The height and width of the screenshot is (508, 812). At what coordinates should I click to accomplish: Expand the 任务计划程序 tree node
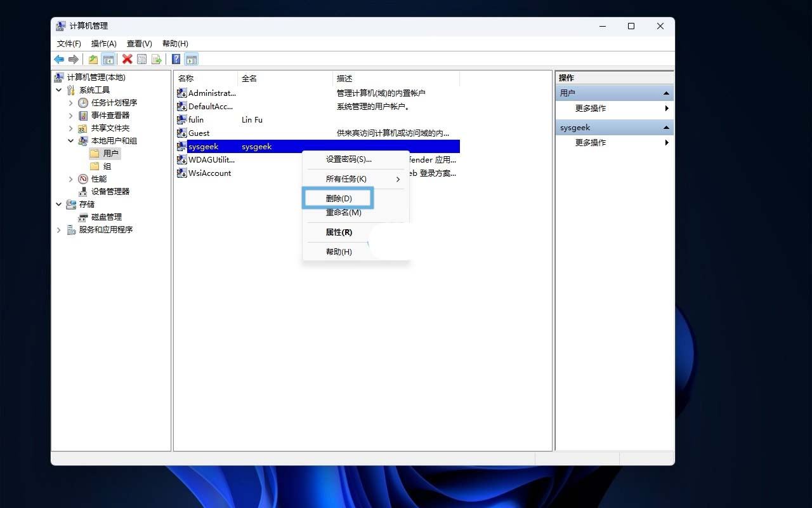pyautogui.click(x=71, y=102)
